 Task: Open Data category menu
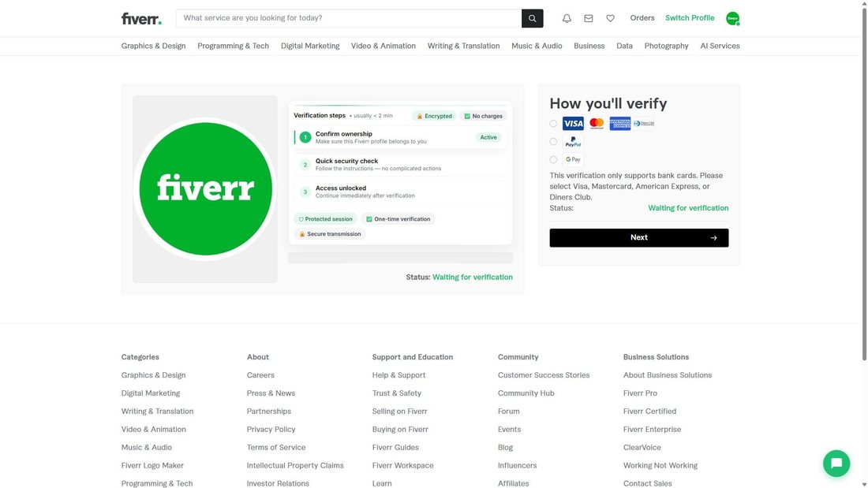[624, 46]
